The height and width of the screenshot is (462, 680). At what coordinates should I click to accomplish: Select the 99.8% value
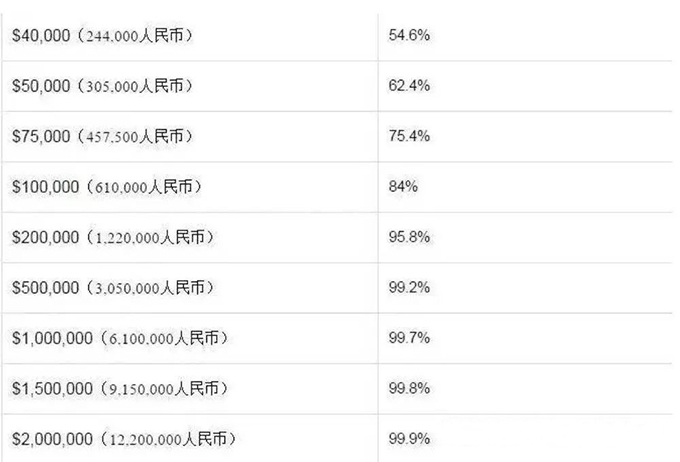pos(409,388)
